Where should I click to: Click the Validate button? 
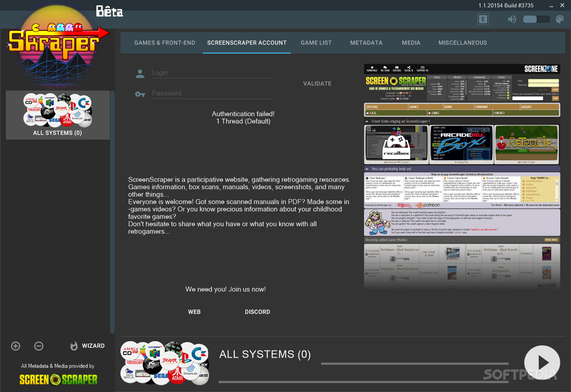(x=317, y=83)
